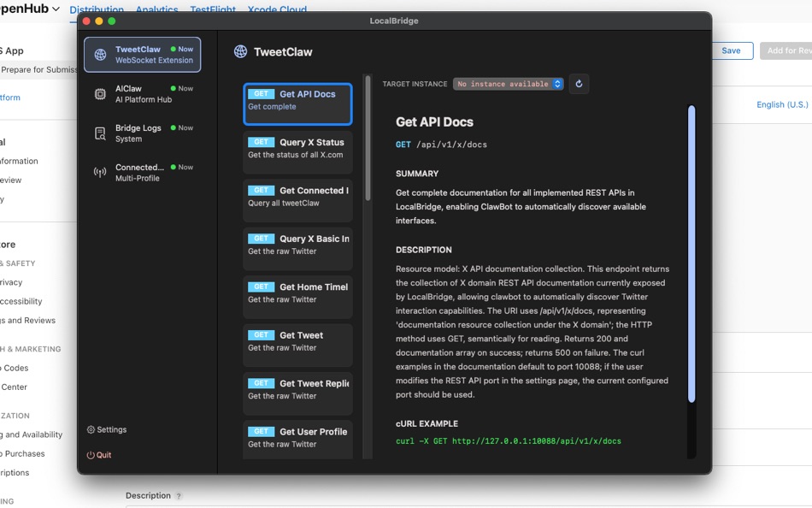The image size is (812, 508).
Task: Open Connected Multi-Profile sidebar item
Action: pyautogui.click(x=143, y=173)
